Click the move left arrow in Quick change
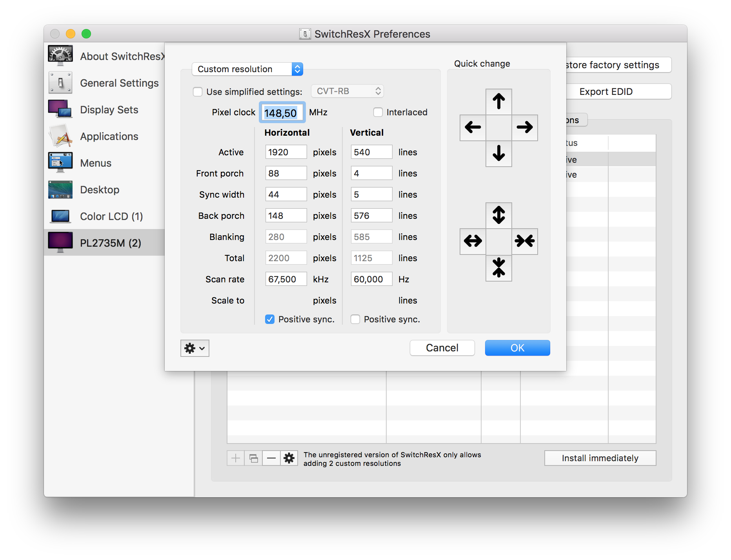731x560 pixels. pos(473,127)
